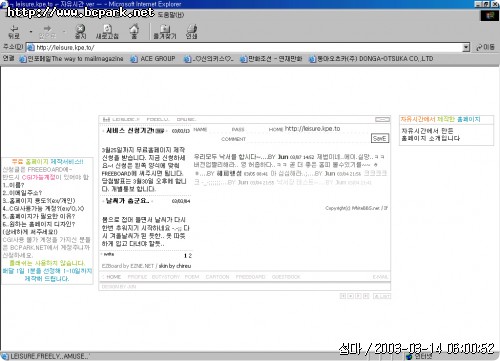Viewport: 500px width, 361px height.
Task: Select GUESTBOOK in the page navigation
Action: 286,277
